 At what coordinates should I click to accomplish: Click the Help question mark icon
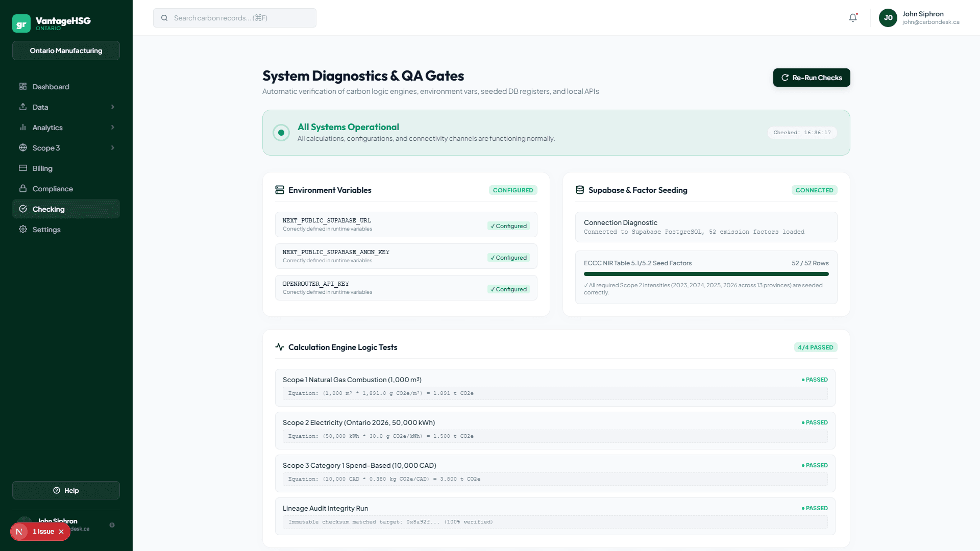pos(57,490)
